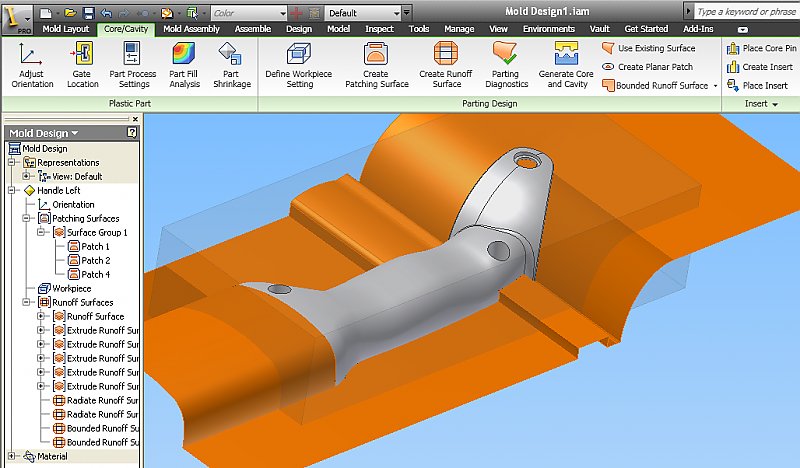Select Use Existing Surface
800x468 pixels.
click(x=648, y=48)
